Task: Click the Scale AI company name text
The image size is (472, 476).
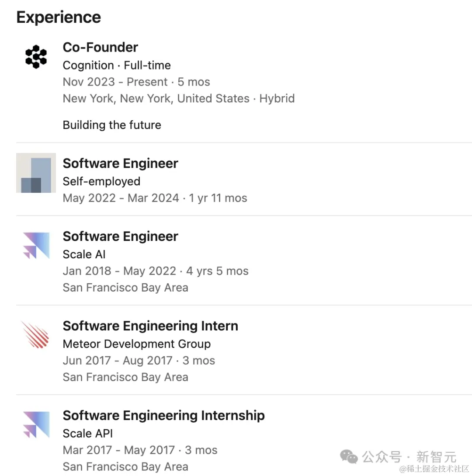Action: 84,254
